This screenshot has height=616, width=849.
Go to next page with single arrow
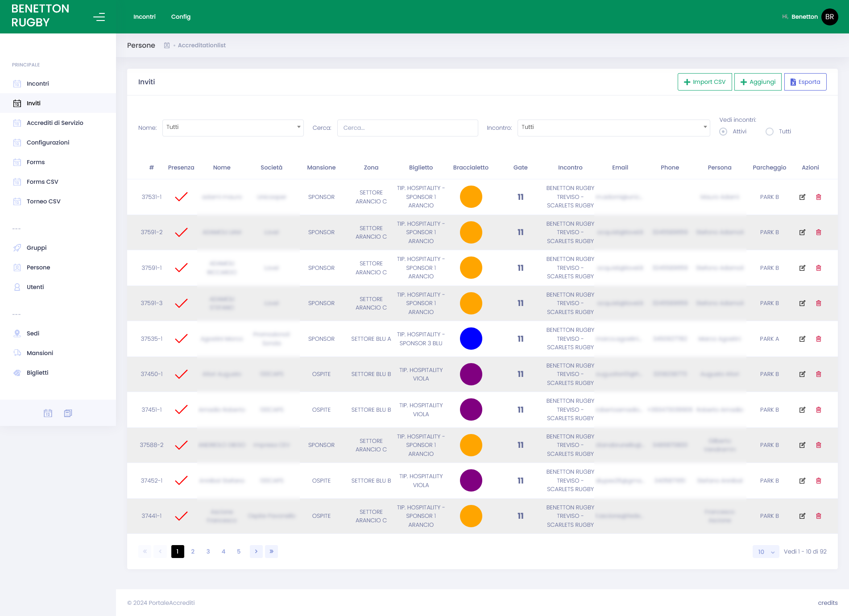pos(256,552)
